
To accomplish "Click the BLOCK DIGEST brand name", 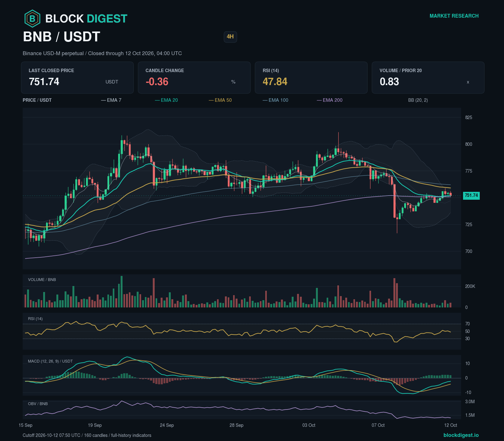I will (x=86, y=19).
